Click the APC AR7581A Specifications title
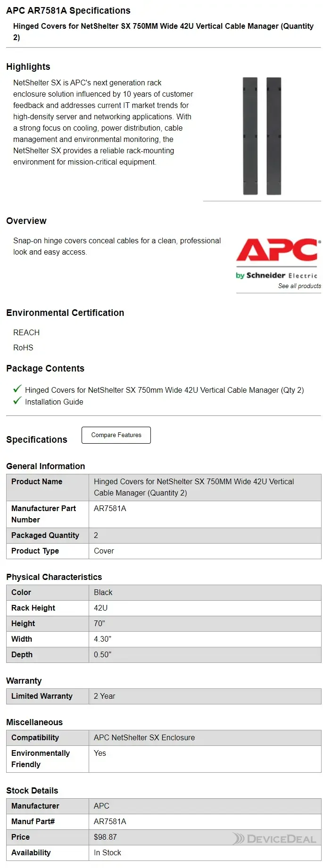 [x=68, y=10]
